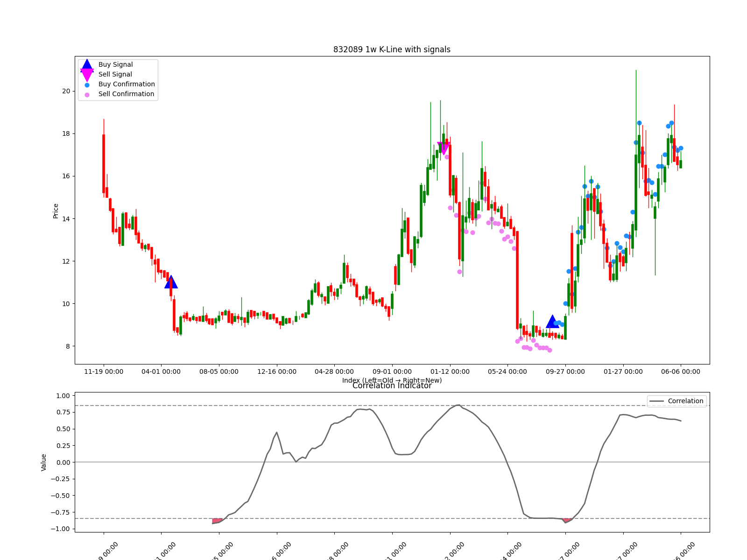Click the '09-27 00:00' tick on the price chart
The width and height of the screenshot is (747, 560).
point(565,372)
